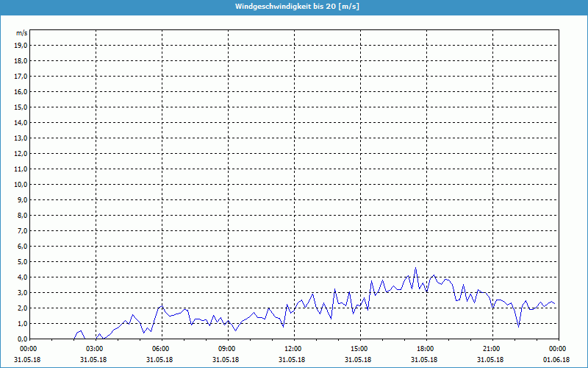Click the 0,0 y-axis origin label
This screenshot has width=588, height=368.
(23, 339)
